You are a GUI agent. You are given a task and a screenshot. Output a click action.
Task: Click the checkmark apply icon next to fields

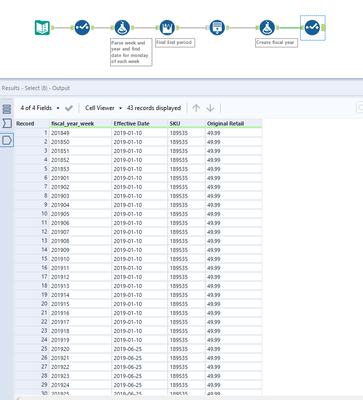point(69,108)
